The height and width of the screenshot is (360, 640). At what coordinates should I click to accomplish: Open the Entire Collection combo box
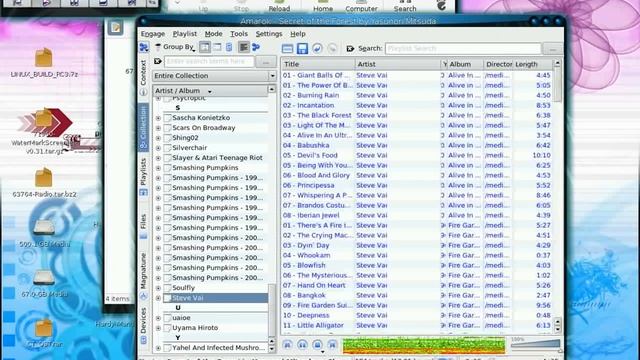click(x=214, y=76)
